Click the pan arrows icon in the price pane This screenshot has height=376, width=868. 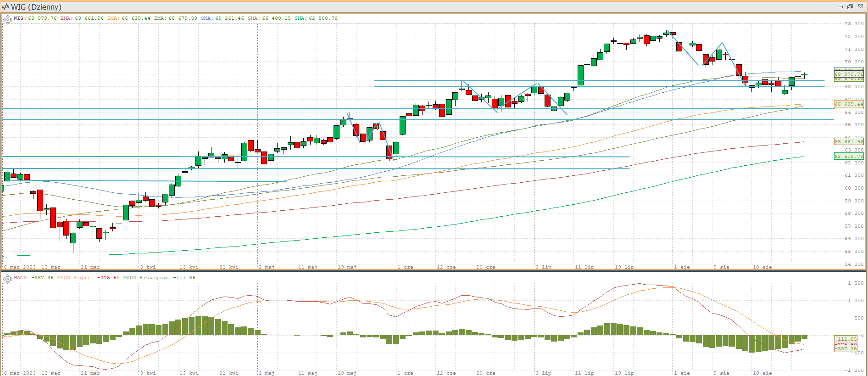tap(7, 19)
